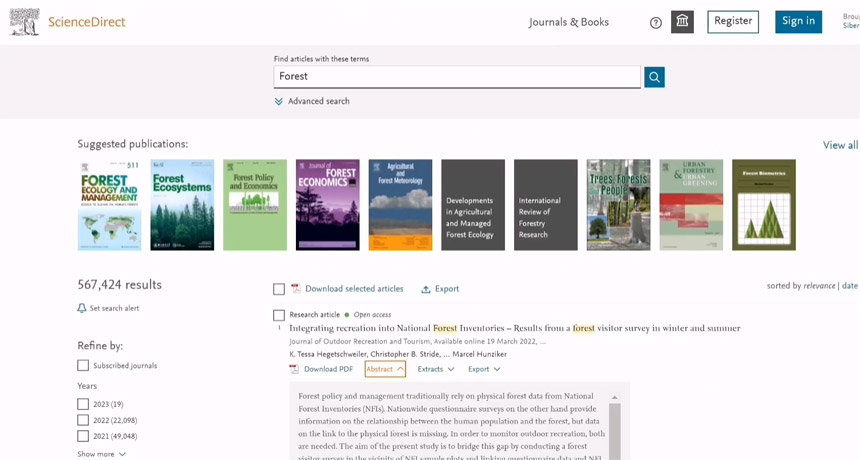
Task: Open Agricultural and Forest Meteorology cover
Action: point(400,205)
